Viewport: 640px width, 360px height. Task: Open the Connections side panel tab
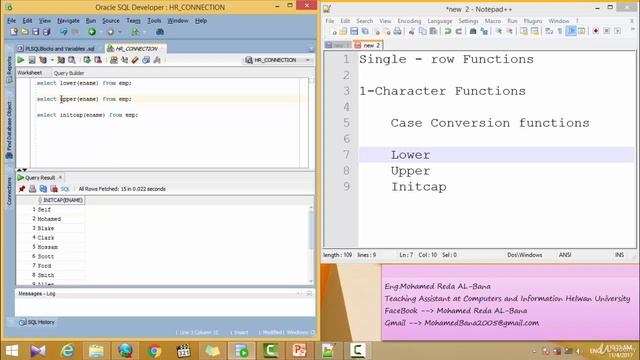coord(9,191)
